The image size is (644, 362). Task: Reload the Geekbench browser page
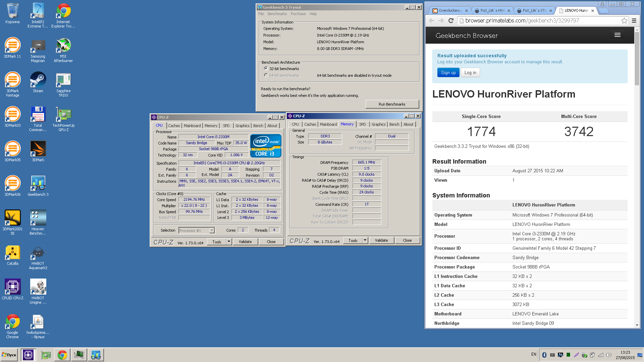coord(451,20)
